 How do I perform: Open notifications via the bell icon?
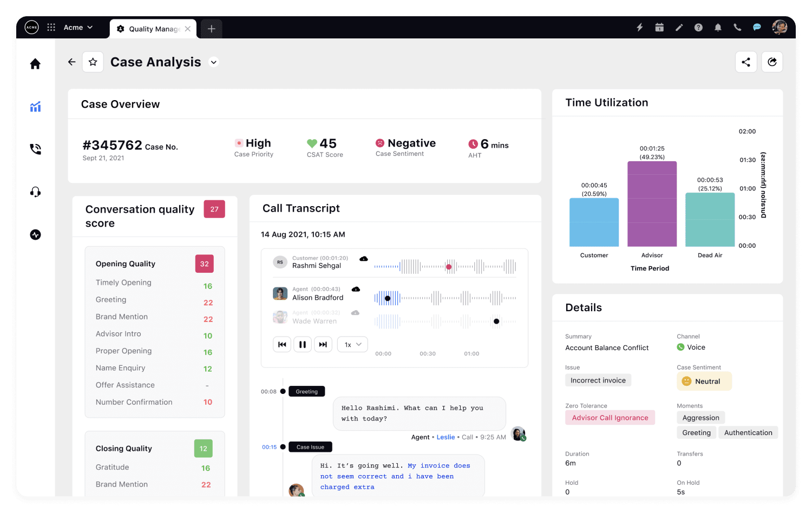click(x=718, y=27)
